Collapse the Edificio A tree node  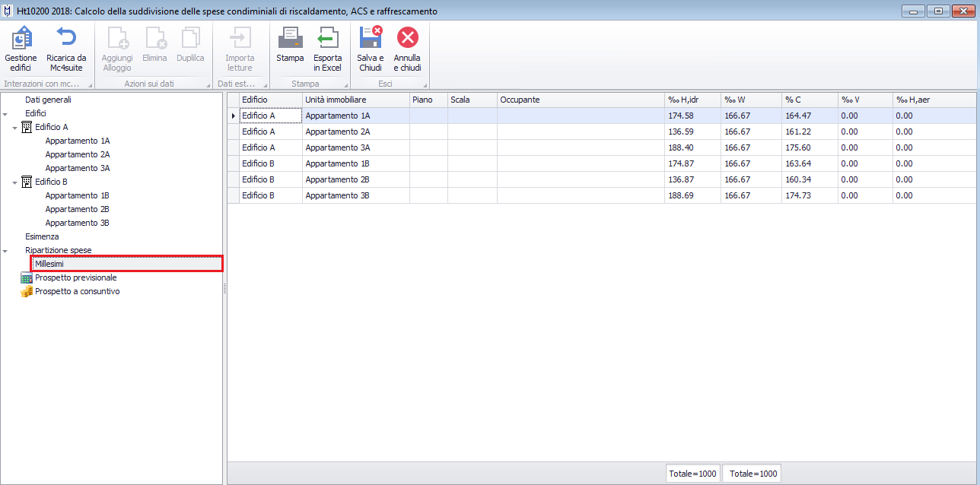(x=15, y=128)
